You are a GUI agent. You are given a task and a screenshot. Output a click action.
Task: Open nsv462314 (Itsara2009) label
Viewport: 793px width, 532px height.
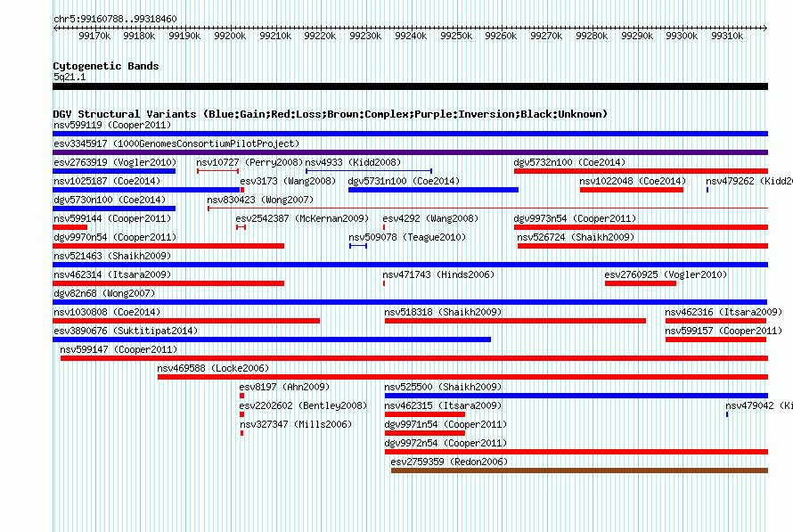(112, 274)
